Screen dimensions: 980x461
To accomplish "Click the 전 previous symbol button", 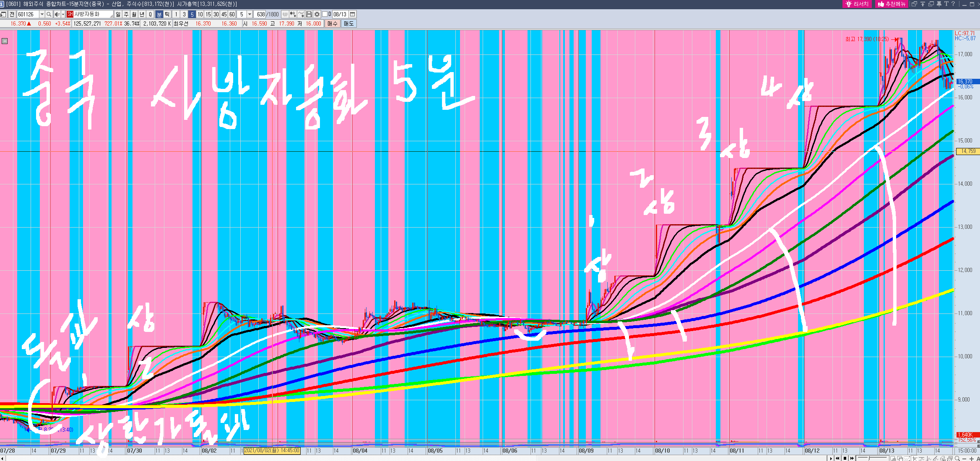I will point(12,14).
